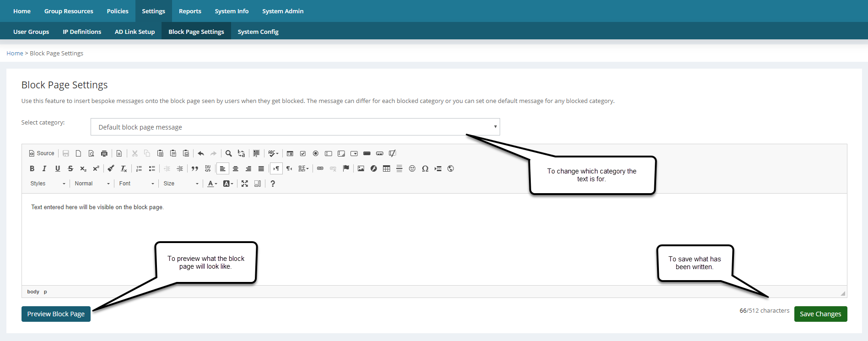The image size is (868, 341).
Task: Click the Undo arrow icon
Action: click(201, 153)
